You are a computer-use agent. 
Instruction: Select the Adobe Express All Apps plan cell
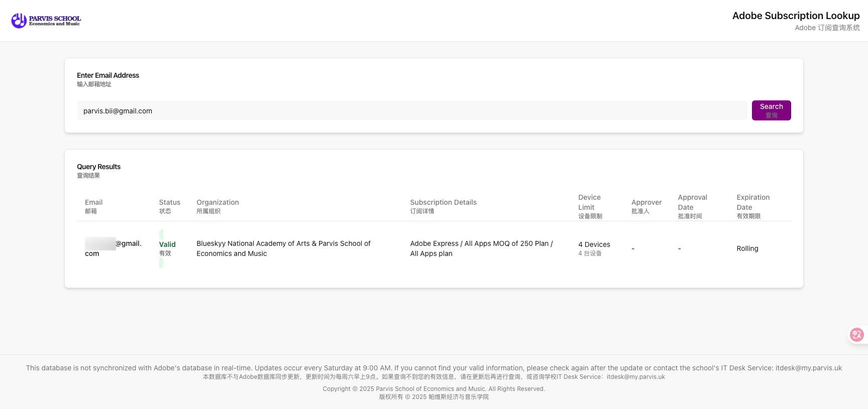click(481, 248)
